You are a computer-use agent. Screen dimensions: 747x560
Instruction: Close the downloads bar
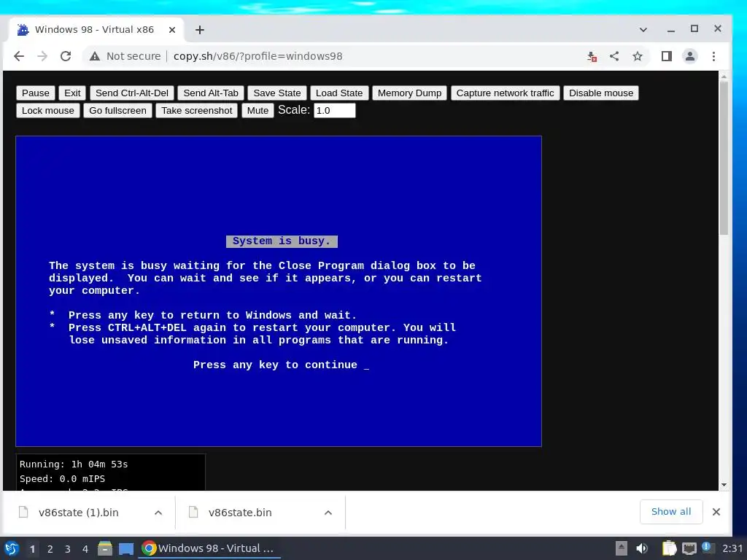pyautogui.click(x=716, y=512)
